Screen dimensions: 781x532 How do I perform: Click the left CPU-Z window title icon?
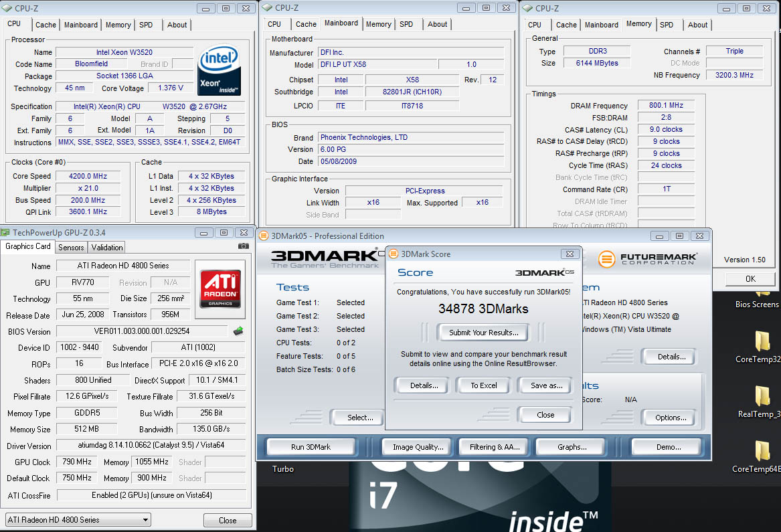pyautogui.click(x=7, y=9)
